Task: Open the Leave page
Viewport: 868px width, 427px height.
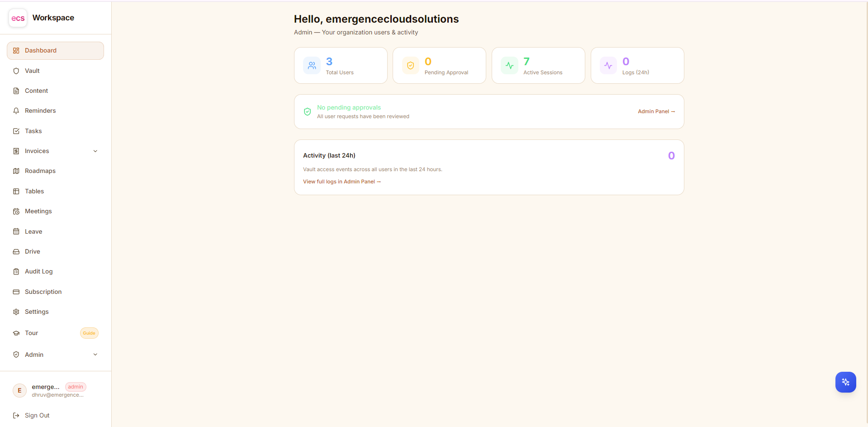Action: (55, 232)
